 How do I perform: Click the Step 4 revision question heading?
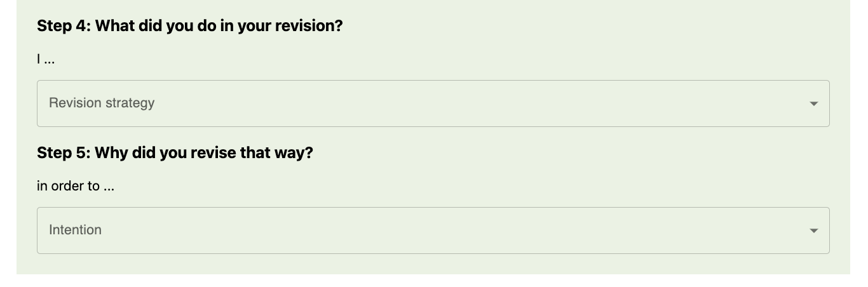(x=189, y=26)
